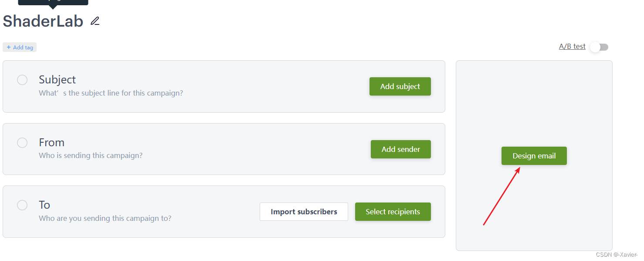Click "Who are you sending this campaign to?"
The image size is (644, 261).
105,218
